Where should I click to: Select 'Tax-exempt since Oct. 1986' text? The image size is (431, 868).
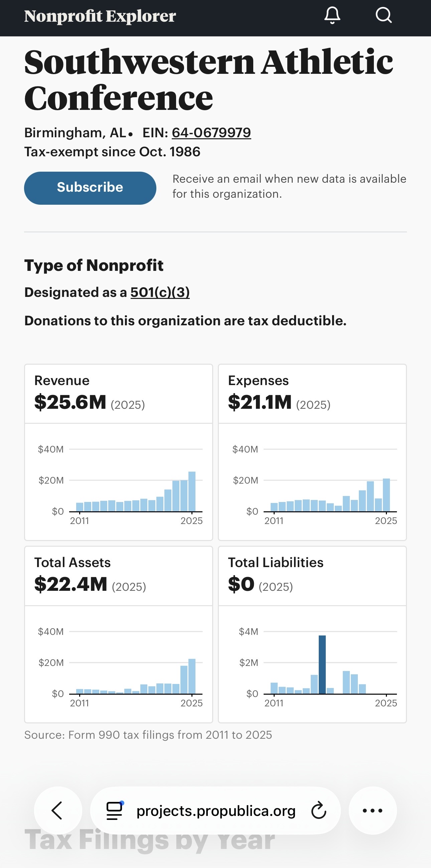[112, 152]
